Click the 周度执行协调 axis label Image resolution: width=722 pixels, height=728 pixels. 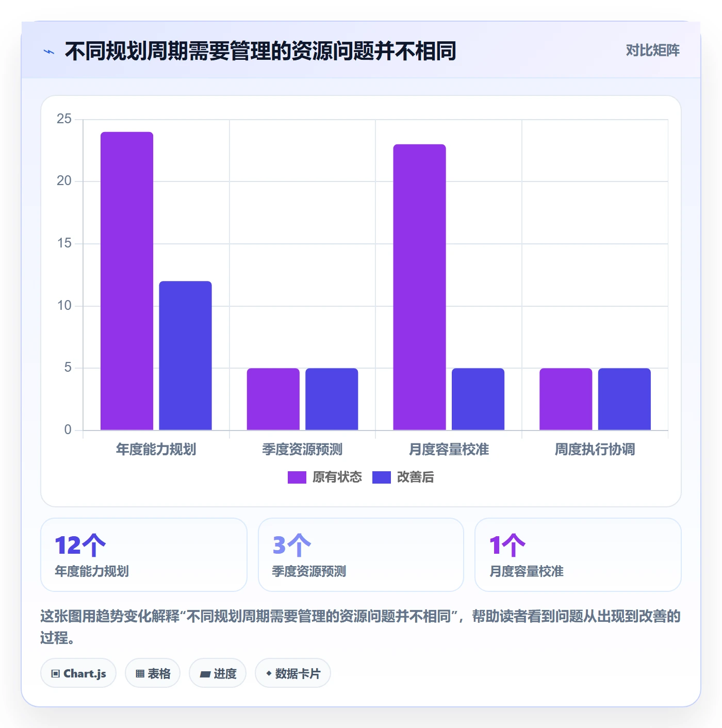pyautogui.click(x=595, y=450)
